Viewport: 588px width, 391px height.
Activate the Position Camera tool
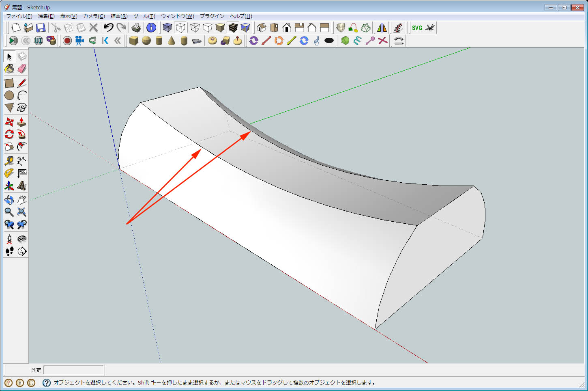9,239
